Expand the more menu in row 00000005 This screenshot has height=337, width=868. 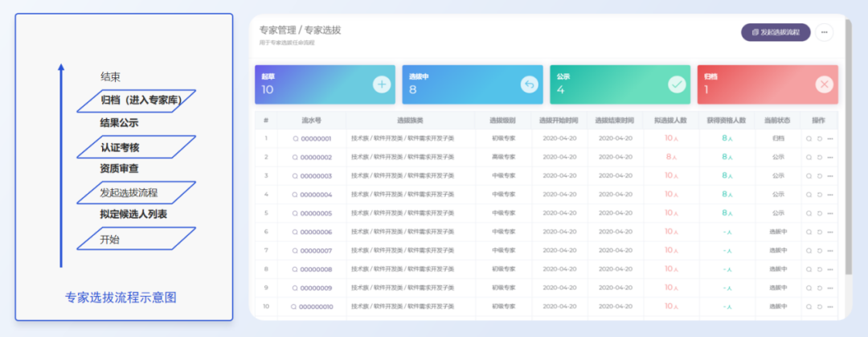pos(829,213)
